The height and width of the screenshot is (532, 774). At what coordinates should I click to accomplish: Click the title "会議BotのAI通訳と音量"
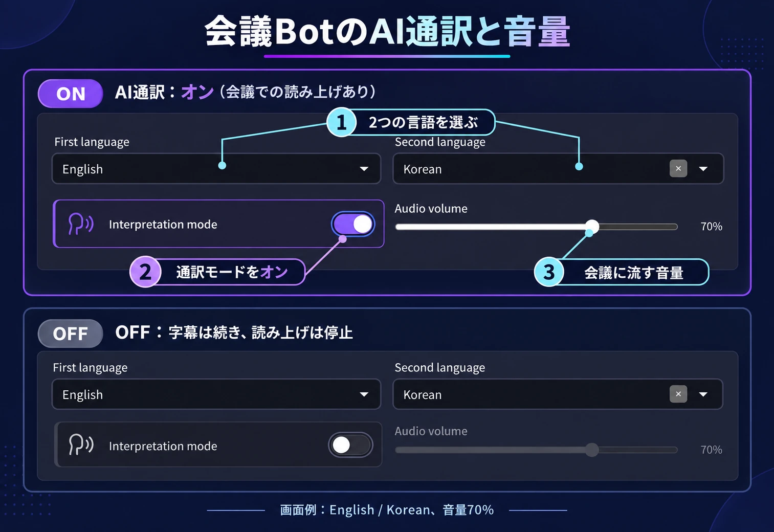click(x=387, y=31)
